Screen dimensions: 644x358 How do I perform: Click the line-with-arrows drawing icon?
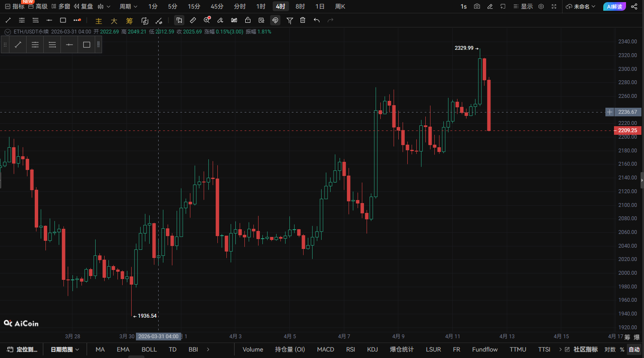pos(159,21)
